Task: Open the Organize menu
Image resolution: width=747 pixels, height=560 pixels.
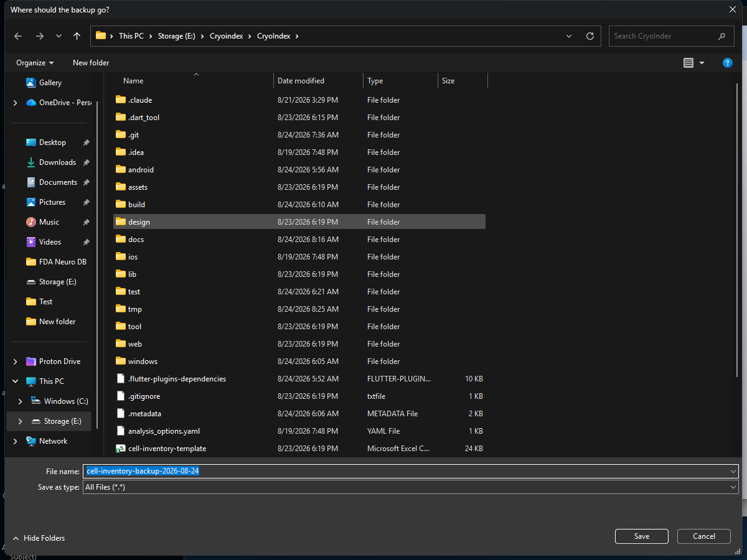Action: coord(35,63)
